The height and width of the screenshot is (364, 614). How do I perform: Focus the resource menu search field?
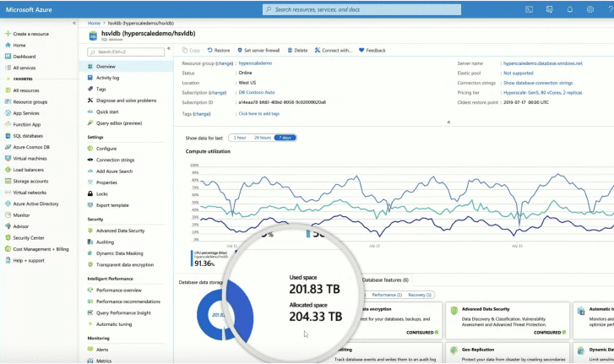point(126,52)
